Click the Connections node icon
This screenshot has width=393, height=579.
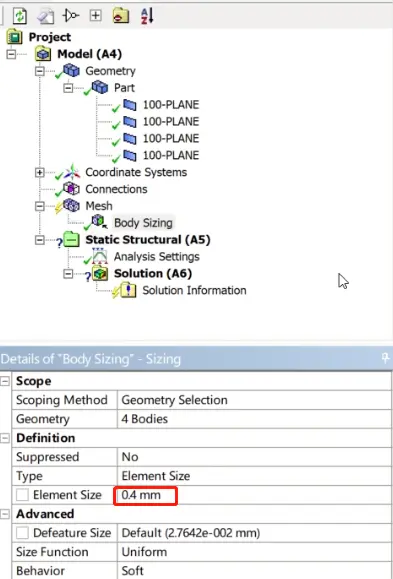click(71, 189)
